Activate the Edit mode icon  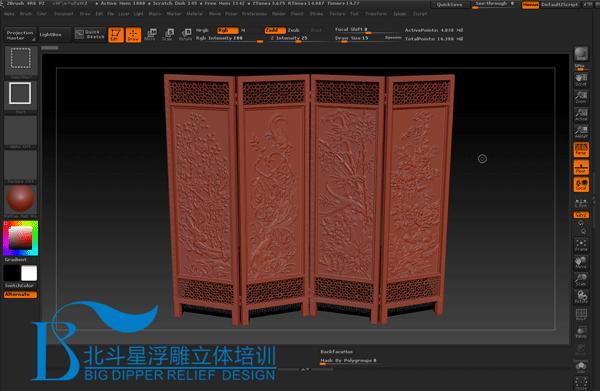tap(116, 35)
